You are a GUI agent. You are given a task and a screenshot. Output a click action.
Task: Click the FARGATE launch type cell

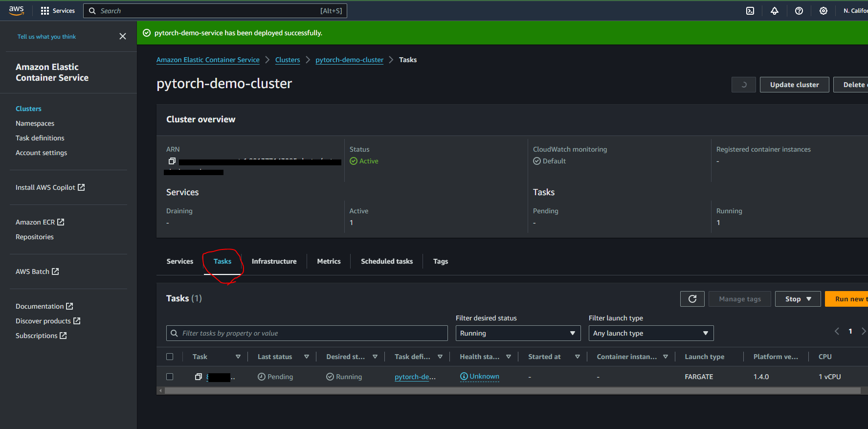[x=699, y=377]
